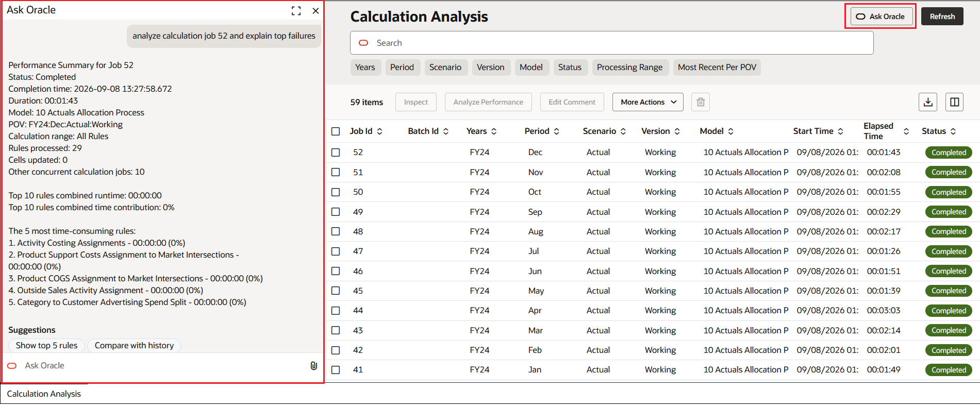Check the box for job 52

pos(336,152)
